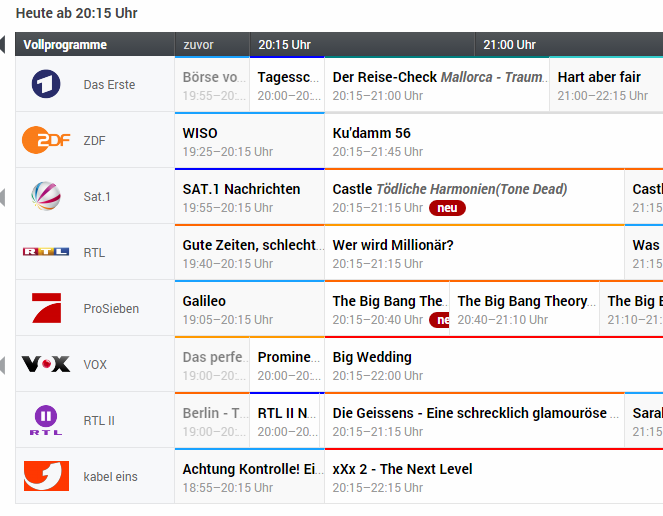Select the zuvor time column header

tap(212, 44)
